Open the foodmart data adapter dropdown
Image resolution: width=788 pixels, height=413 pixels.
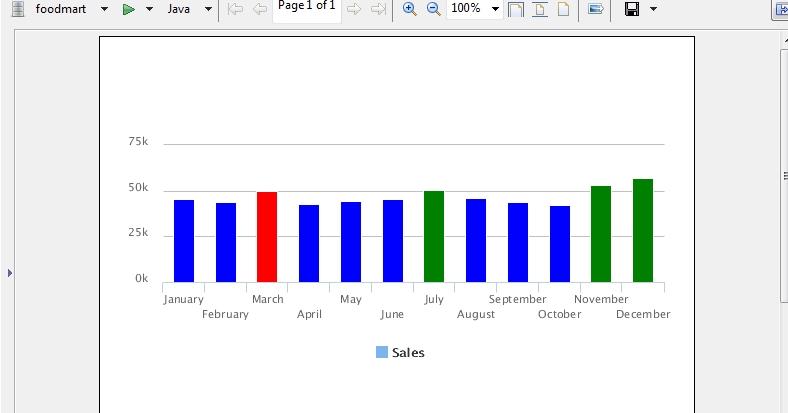click(x=105, y=9)
